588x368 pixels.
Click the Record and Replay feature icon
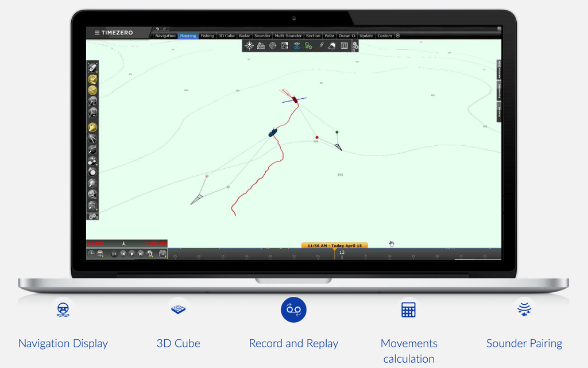pyautogui.click(x=293, y=310)
